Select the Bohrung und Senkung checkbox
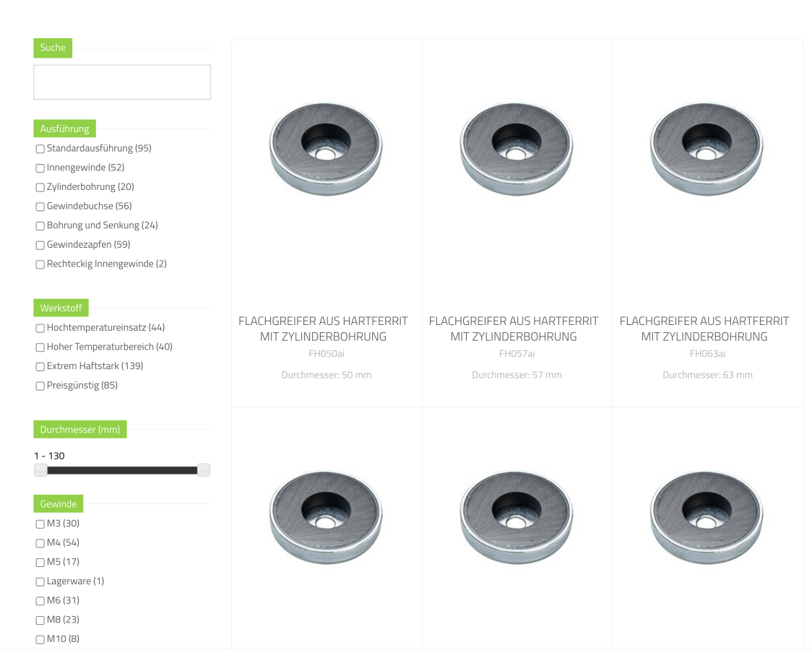Viewport: 812px width, 650px height. click(x=40, y=225)
